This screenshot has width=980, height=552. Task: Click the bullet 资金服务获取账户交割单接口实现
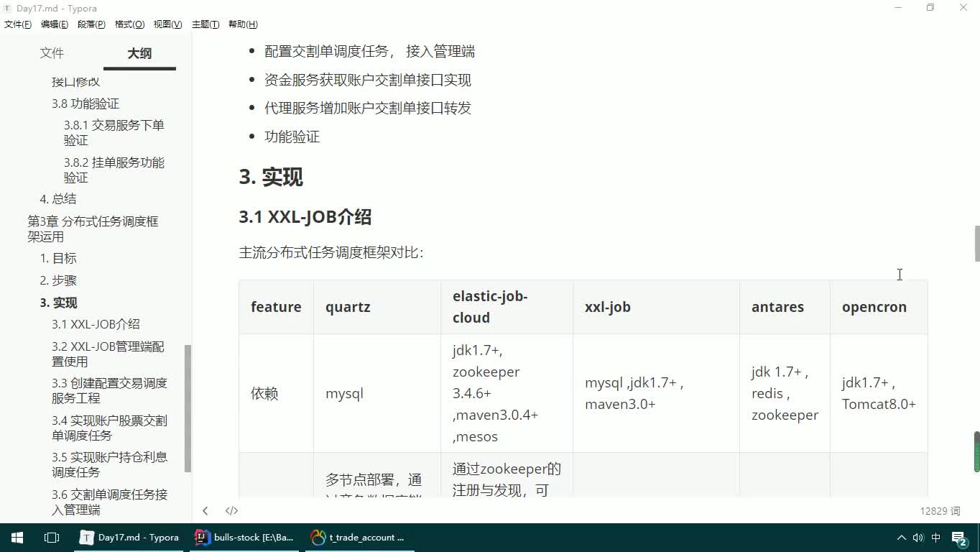pos(368,80)
